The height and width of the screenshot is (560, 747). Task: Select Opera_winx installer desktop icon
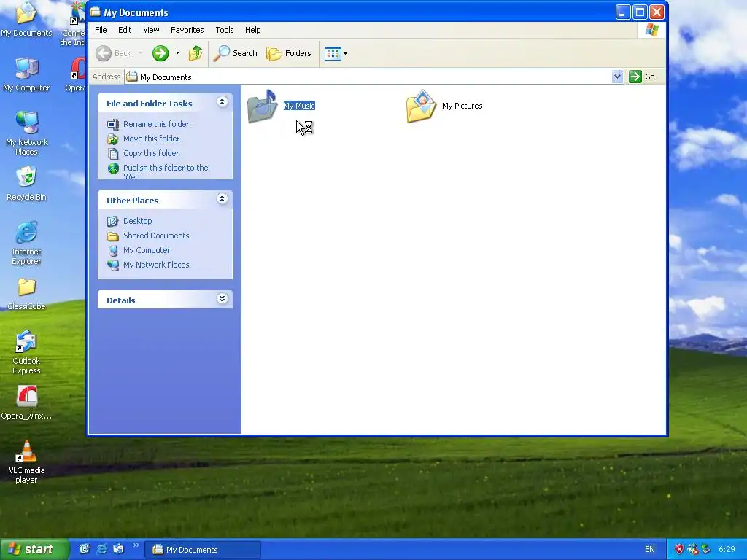26,402
